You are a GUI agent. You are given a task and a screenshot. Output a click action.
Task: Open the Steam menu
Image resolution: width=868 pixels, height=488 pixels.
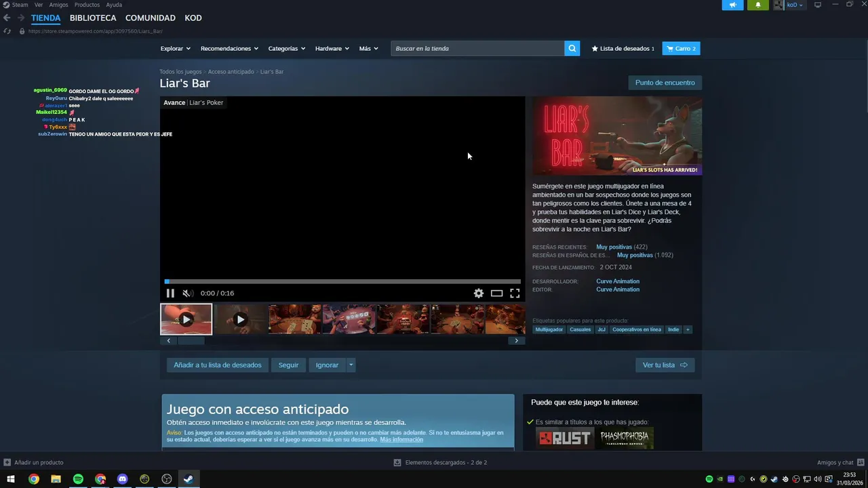click(20, 5)
